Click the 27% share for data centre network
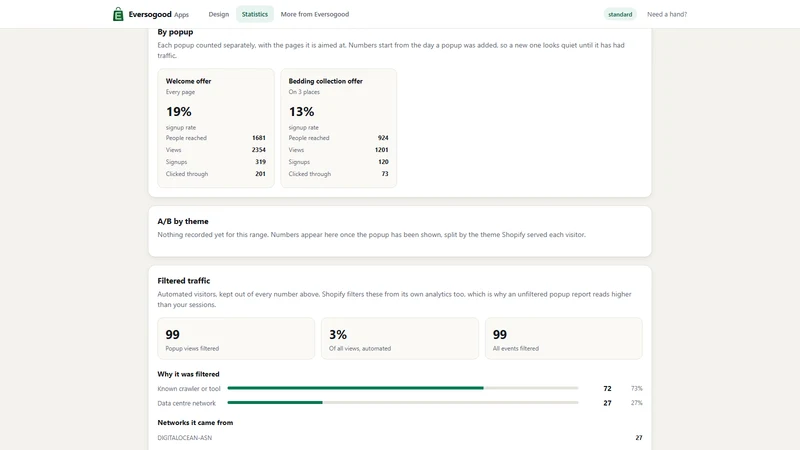This screenshot has width=800, height=450. [x=636, y=403]
